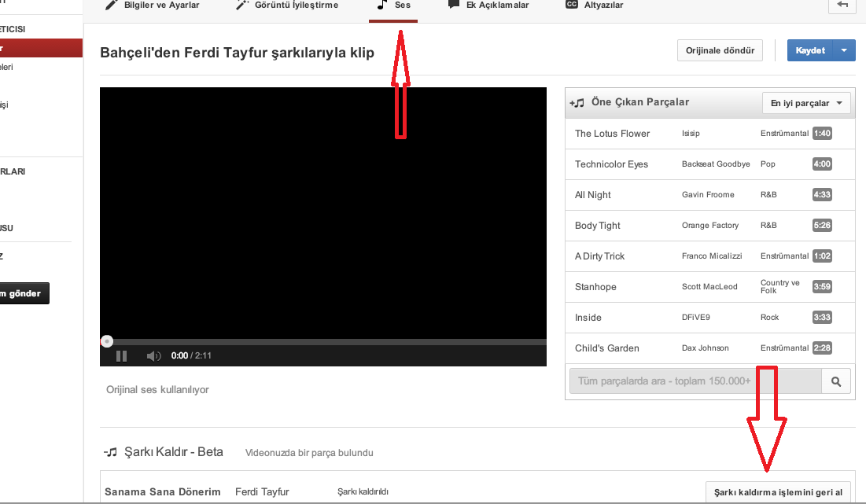The height and width of the screenshot is (504, 866).
Task: Select the Ses tab
Action: (x=394, y=6)
